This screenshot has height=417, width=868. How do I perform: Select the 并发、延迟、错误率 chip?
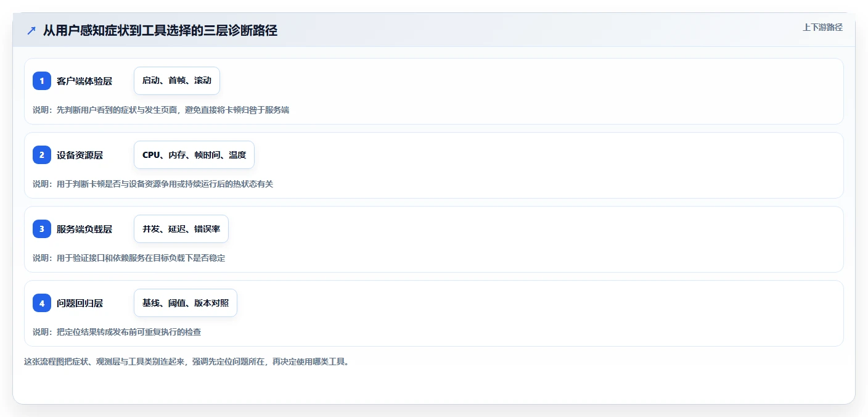point(181,229)
